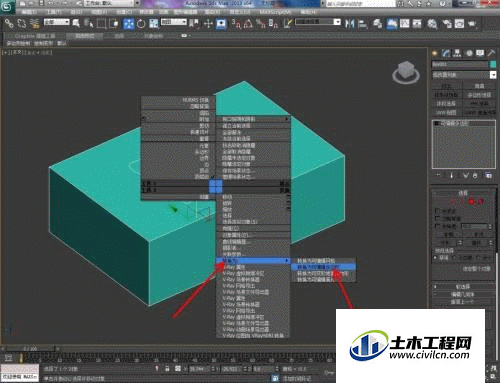
Task: Expand the Edit Geometry rollout
Action: 463,294
